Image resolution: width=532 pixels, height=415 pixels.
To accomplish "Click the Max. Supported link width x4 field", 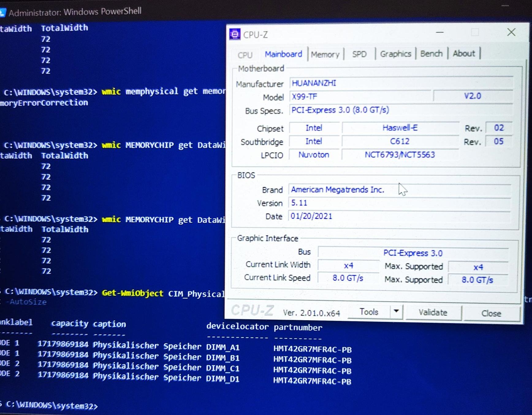I will click(x=478, y=267).
